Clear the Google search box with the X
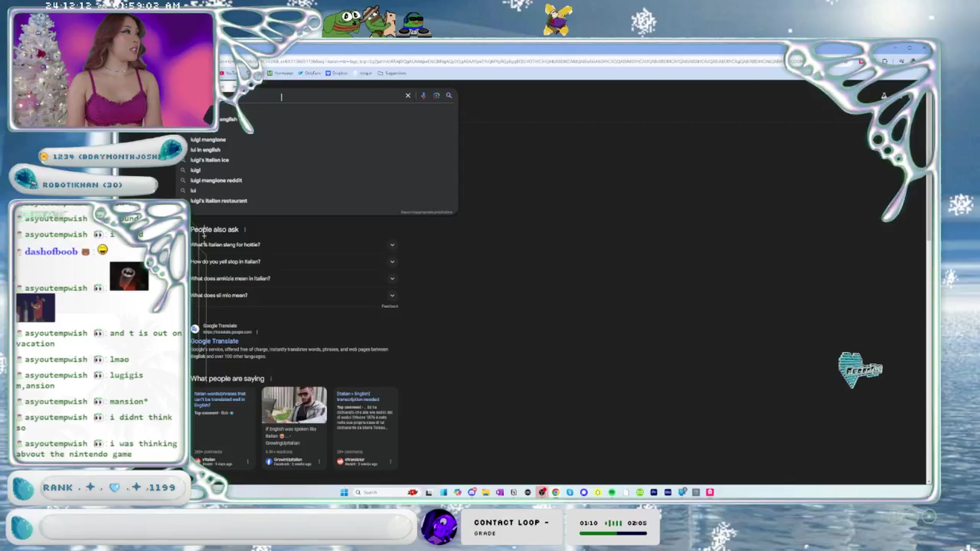Image resolution: width=980 pixels, height=551 pixels. coord(408,95)
